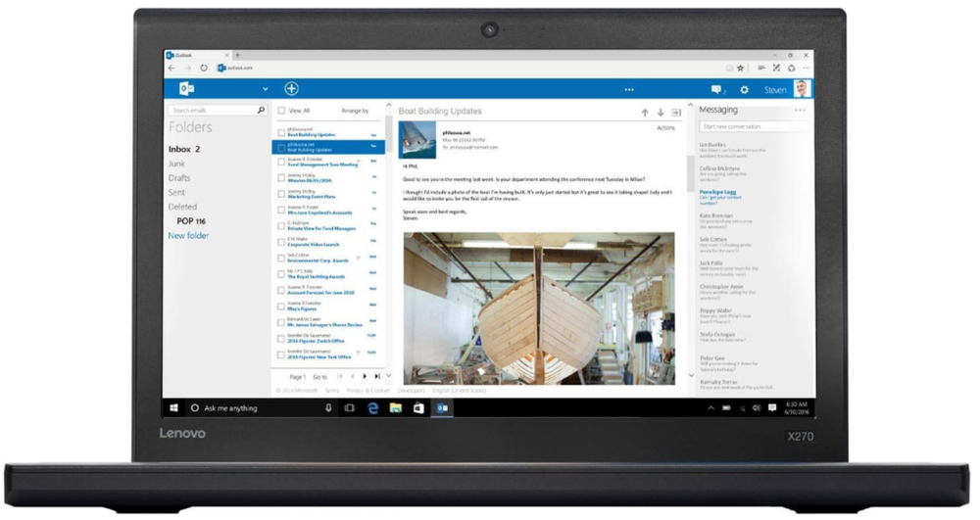Click the Steven account name
The image size is (980, 520).
[775, 90]
